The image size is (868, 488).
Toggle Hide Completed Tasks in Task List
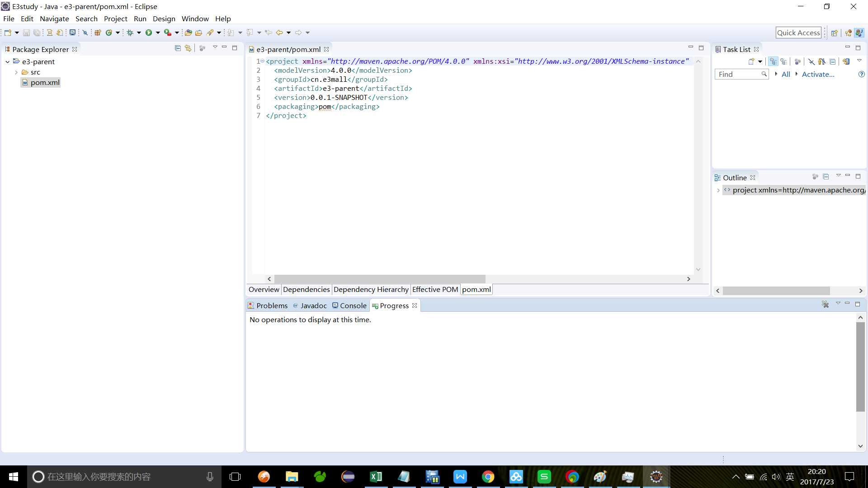pos(811,61)
